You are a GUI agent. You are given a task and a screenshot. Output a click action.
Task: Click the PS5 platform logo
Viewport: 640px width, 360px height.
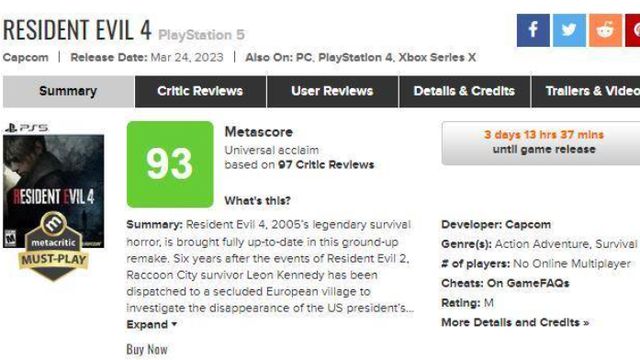(x=26, y=128)
